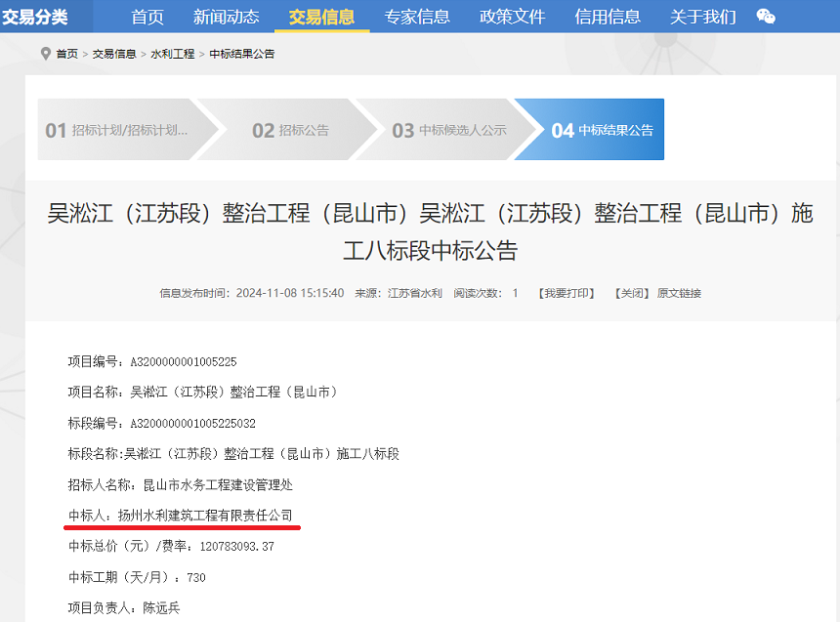Image resolution: width=840 pixels, height=622 pixels.
Task: Click the 我要打印 print link
Action: pyautogui.click(x=566, y=293)
